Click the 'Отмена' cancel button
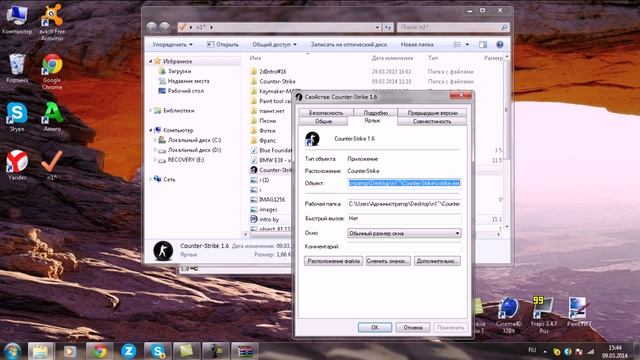This screenshot has height=360, width=640. [x=413, y=327]
